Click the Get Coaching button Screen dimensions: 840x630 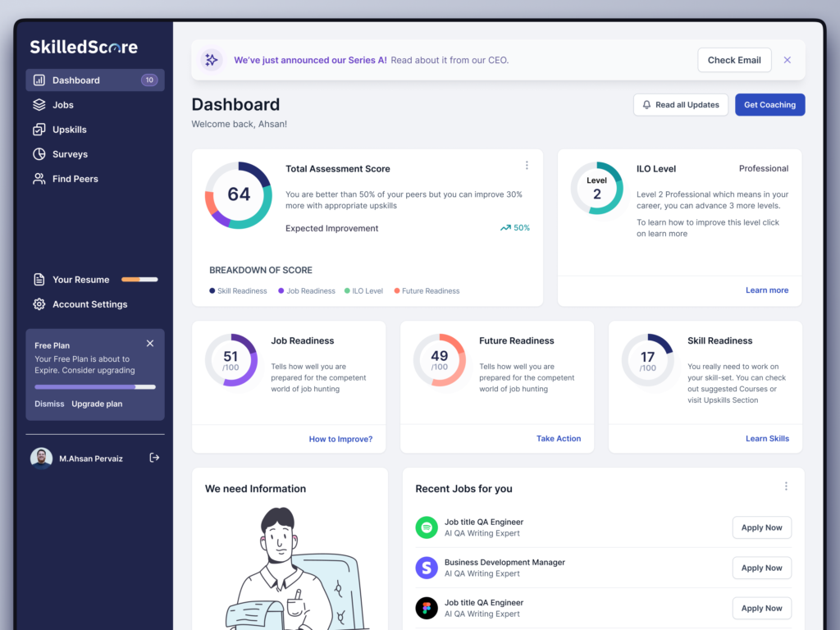click(769, 105)
